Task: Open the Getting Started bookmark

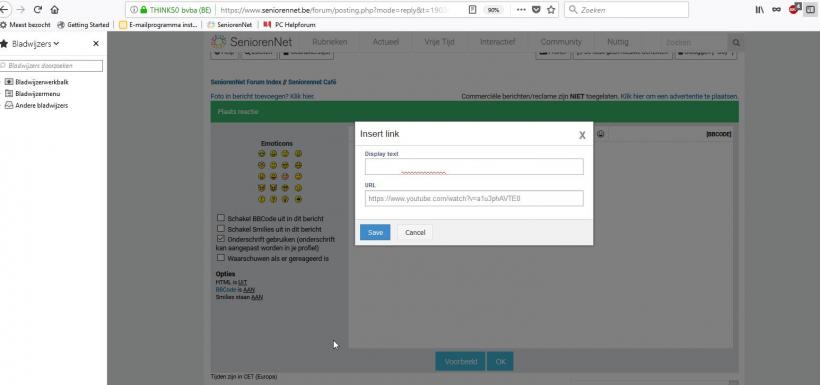Action: 83,25
